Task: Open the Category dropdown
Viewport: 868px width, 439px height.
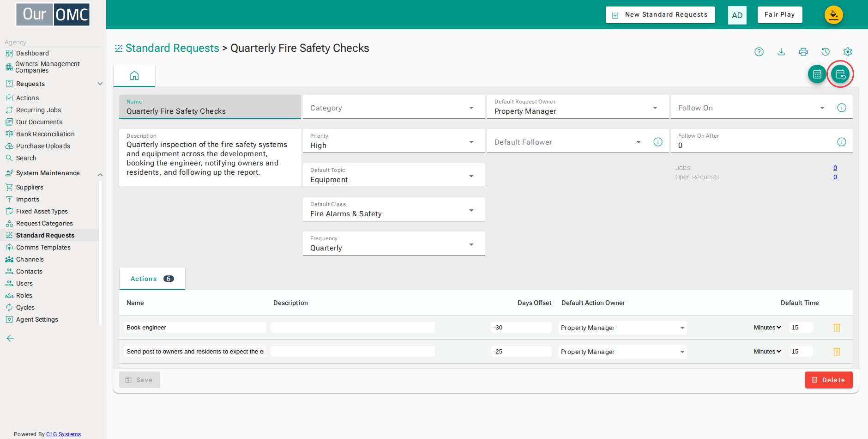Action: 394,107
